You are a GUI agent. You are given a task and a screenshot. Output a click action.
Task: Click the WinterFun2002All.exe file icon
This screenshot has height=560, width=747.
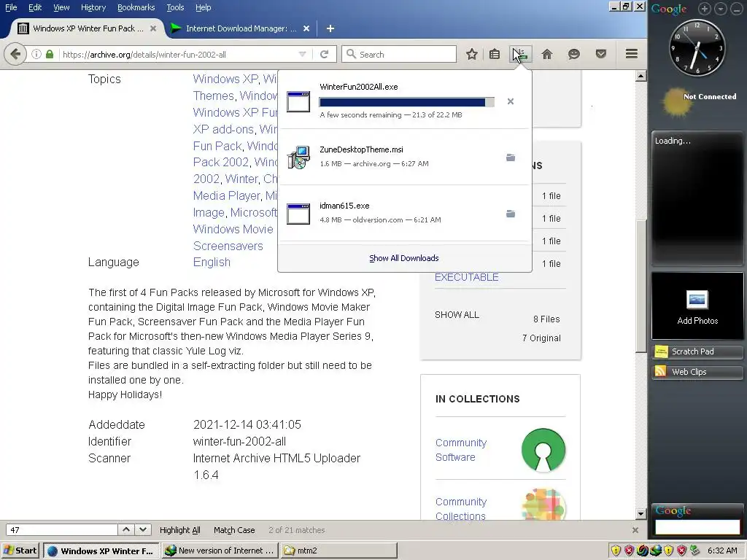pyautogui.click(x=298, y=101)
